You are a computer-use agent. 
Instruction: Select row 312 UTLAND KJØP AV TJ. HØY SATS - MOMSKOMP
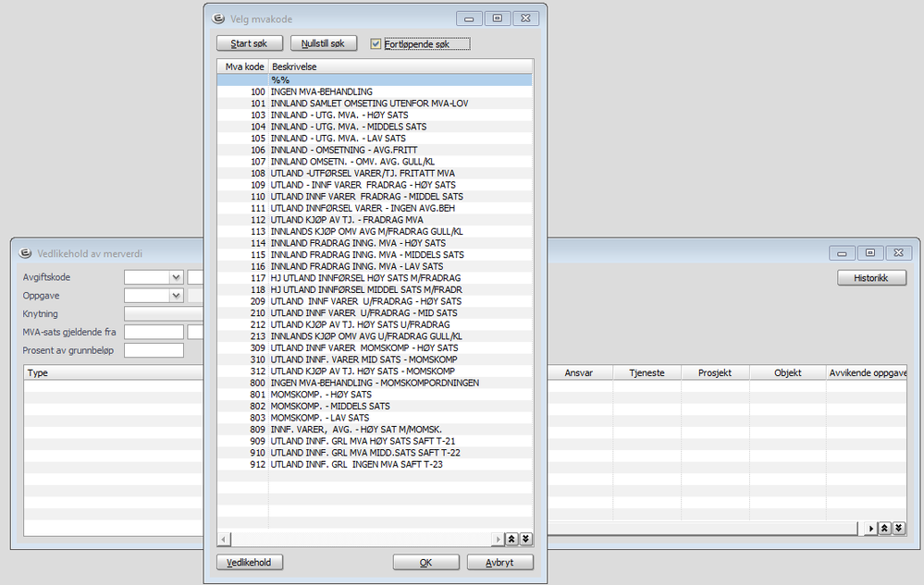tap(375, 372)
